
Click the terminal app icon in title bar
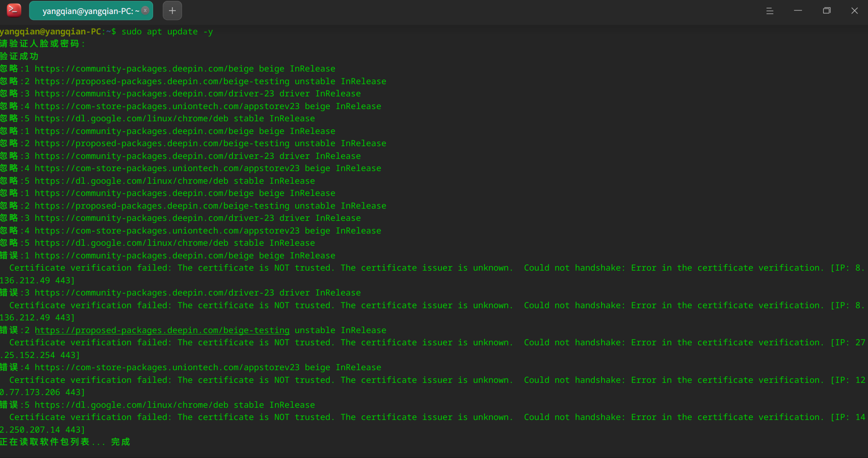14,10
